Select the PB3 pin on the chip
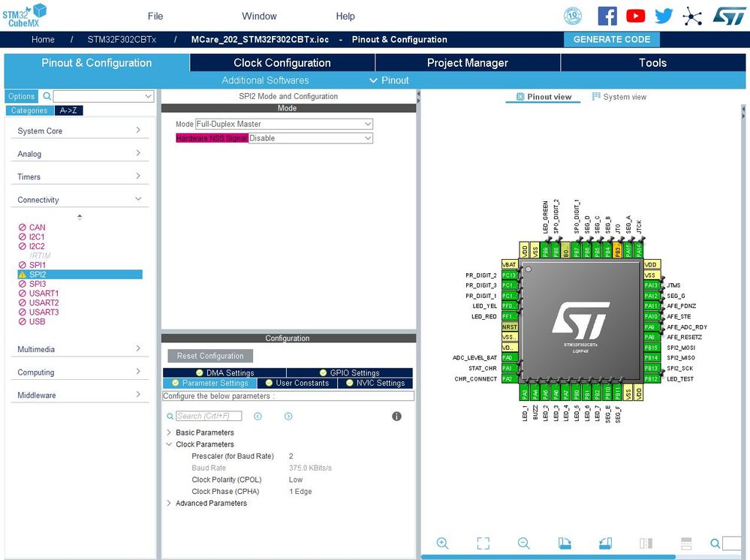This screenshot has width=750, height=560. pos(618,251)
